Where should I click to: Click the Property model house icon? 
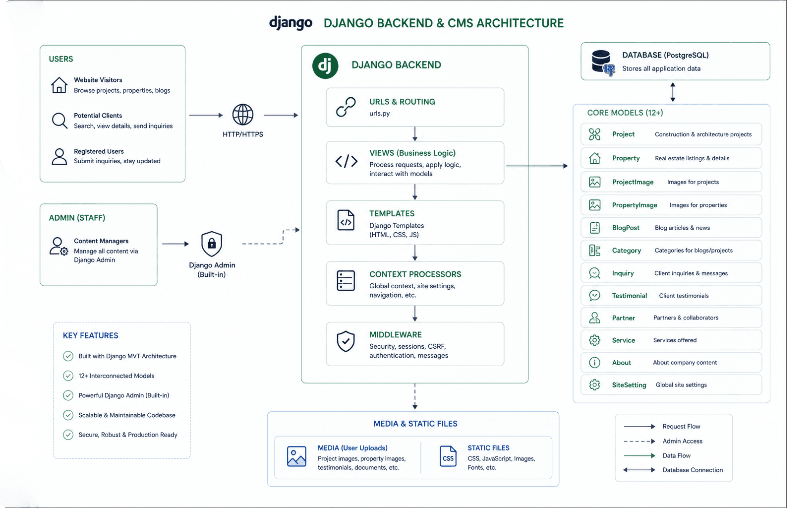(x=595, y=158)
